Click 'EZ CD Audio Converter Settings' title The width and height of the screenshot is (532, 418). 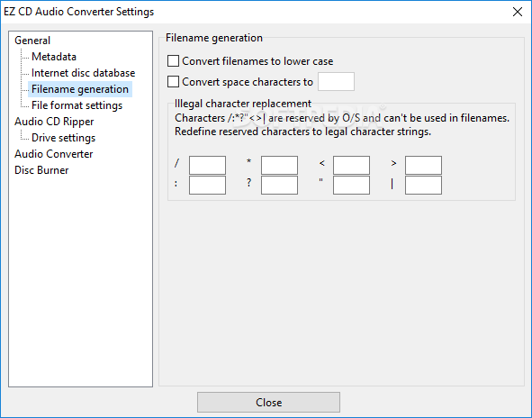[78, 12]
